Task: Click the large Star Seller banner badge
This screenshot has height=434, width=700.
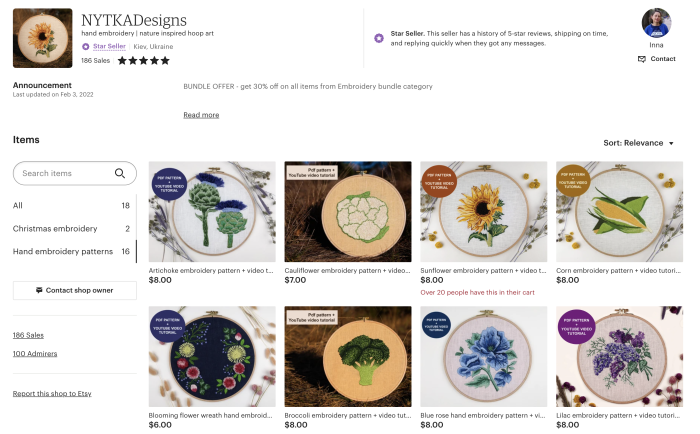Action: (x=379, y=38)
